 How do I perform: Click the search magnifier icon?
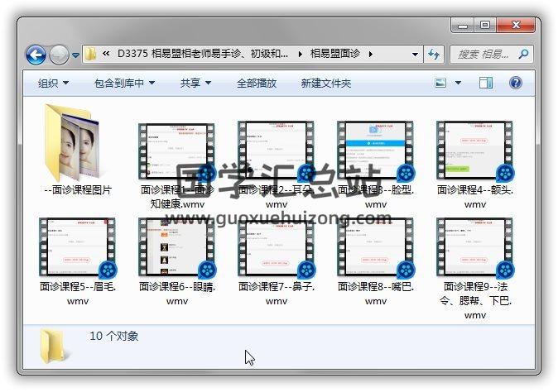click(523, 54)
